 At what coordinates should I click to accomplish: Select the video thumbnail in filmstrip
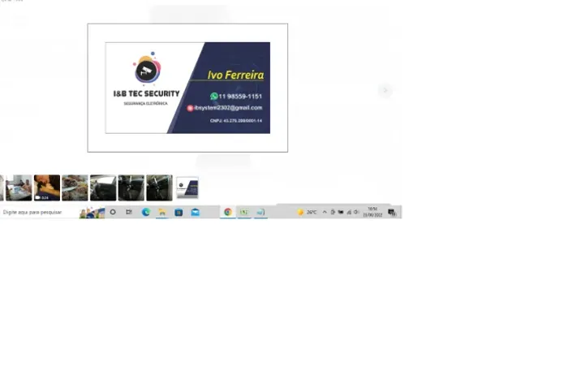tap(47, 187)
